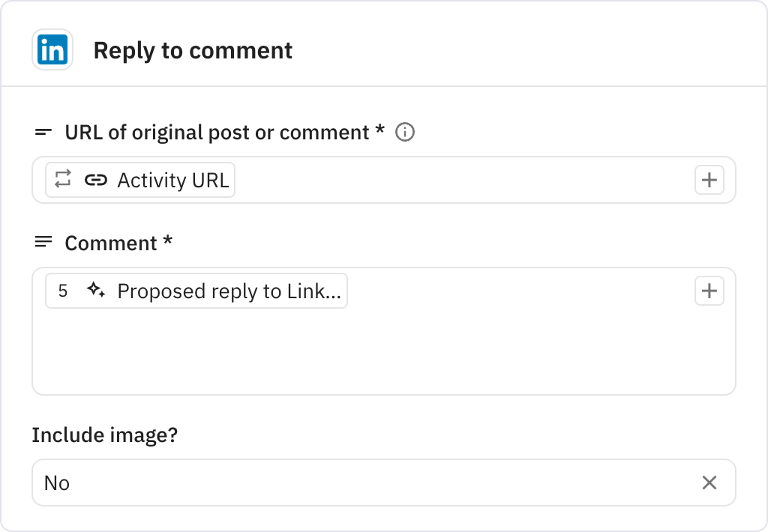The width and height of the screenshot is (768, 532).
Task: Click the short-text icon beside URL field label
Action: (42, 130)
